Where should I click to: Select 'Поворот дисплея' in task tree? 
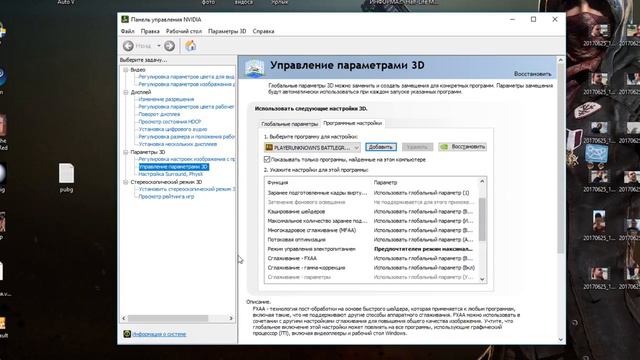(159, 114)
